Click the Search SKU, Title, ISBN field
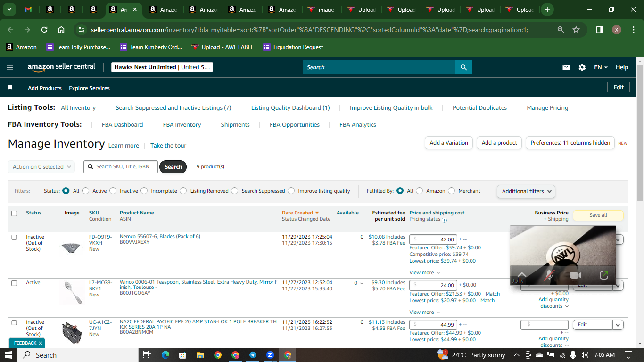 click(x=121, y=167)
